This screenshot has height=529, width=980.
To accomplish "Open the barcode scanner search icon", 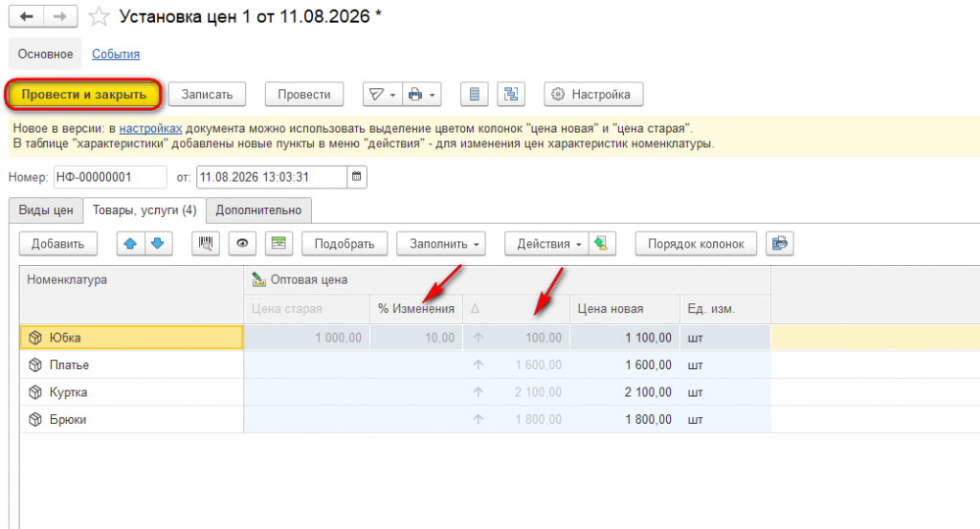I will pos(206,244).
